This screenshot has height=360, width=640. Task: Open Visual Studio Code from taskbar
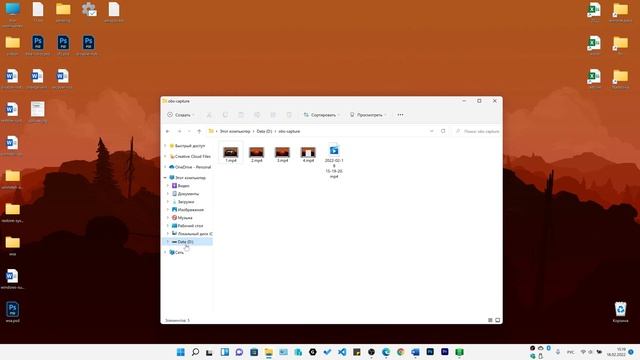(x=342, y=352)
